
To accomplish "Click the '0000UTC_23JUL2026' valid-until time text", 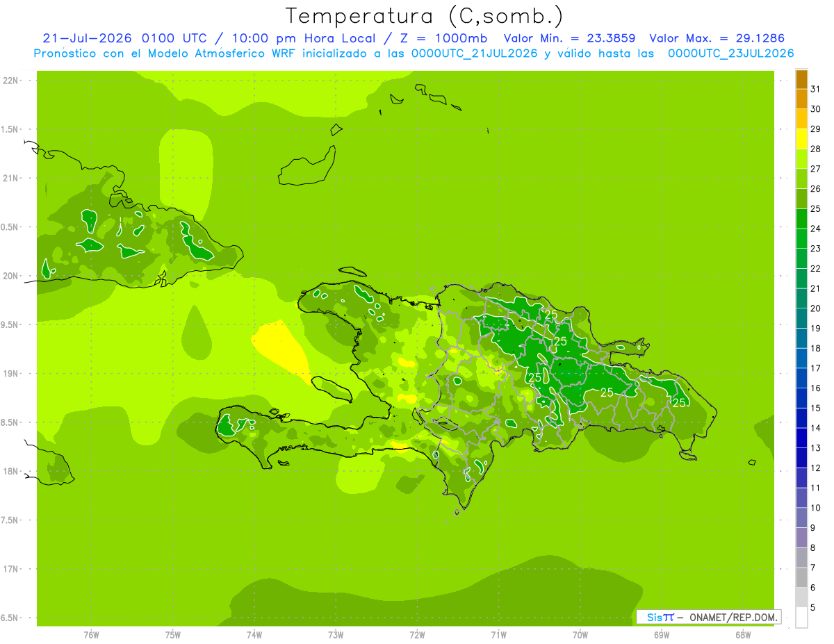I will pyautogui.click(x=730, y=53).
